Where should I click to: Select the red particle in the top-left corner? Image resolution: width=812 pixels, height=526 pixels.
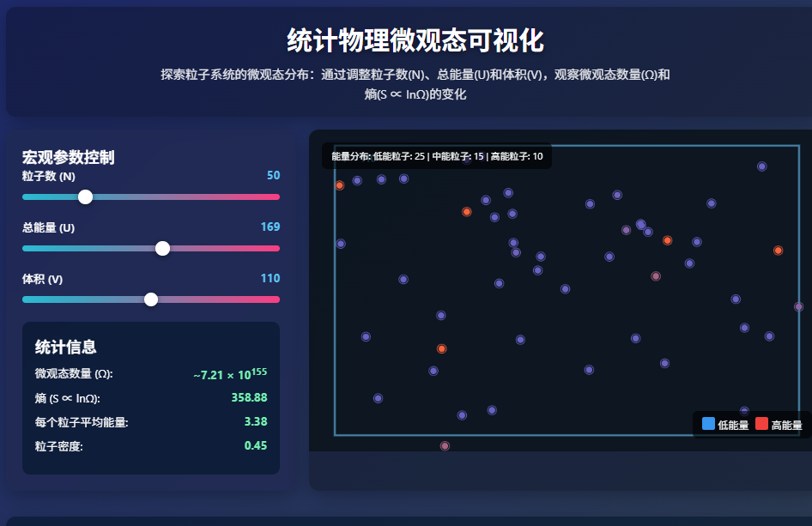tap(340, 185)
